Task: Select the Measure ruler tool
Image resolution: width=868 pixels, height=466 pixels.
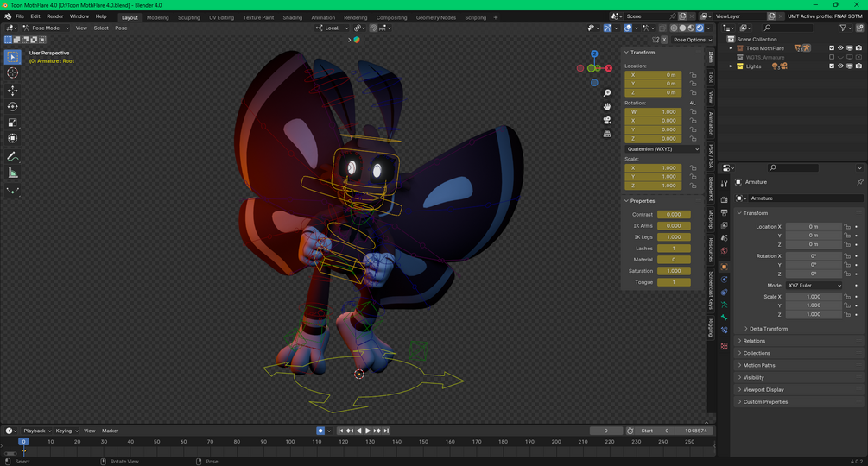Action: click(13, 173)
